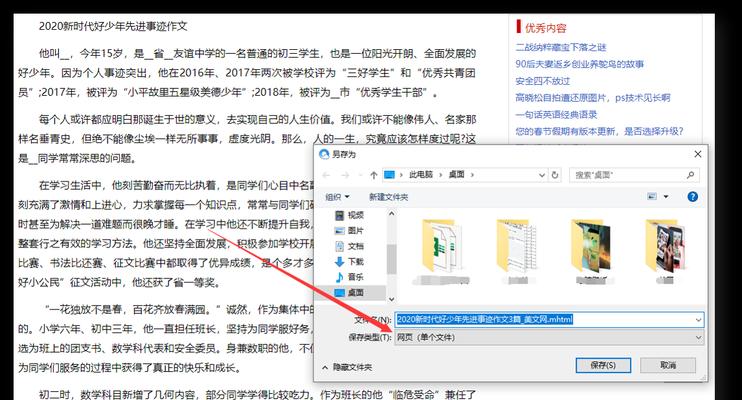Viewport: 742px width, 400px height.
Task: Click the 优秀内容 sidebar heading
Action: click(545, 28)
